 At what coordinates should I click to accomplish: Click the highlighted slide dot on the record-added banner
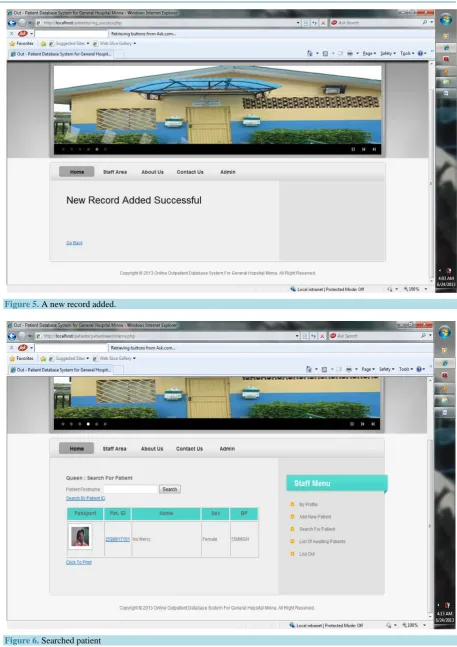click(x=97, y=149)
